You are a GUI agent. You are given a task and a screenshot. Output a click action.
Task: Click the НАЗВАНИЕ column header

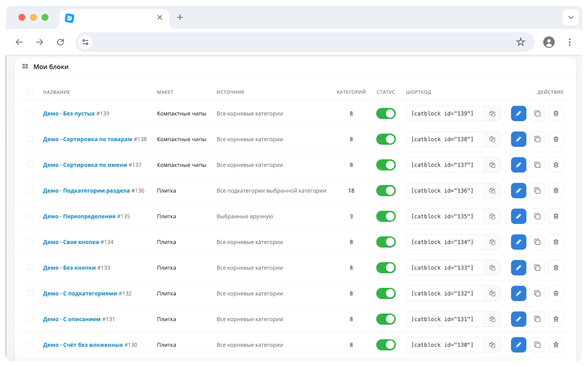pos(56,92)
